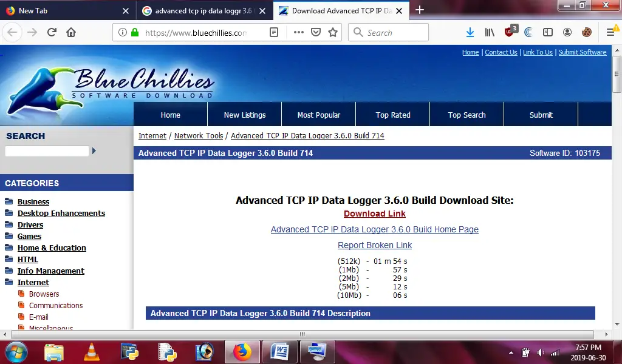The width and height of the screenshot is (622, 364).
Task: Open the HTML category
Action: pos(28,259)
